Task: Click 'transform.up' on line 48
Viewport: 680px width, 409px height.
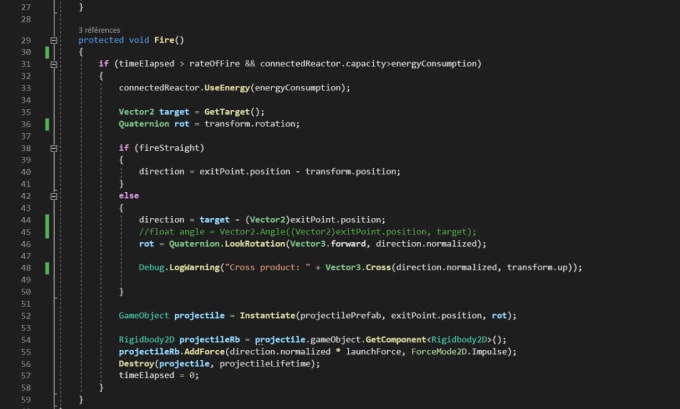Action: tap(537, 268)
